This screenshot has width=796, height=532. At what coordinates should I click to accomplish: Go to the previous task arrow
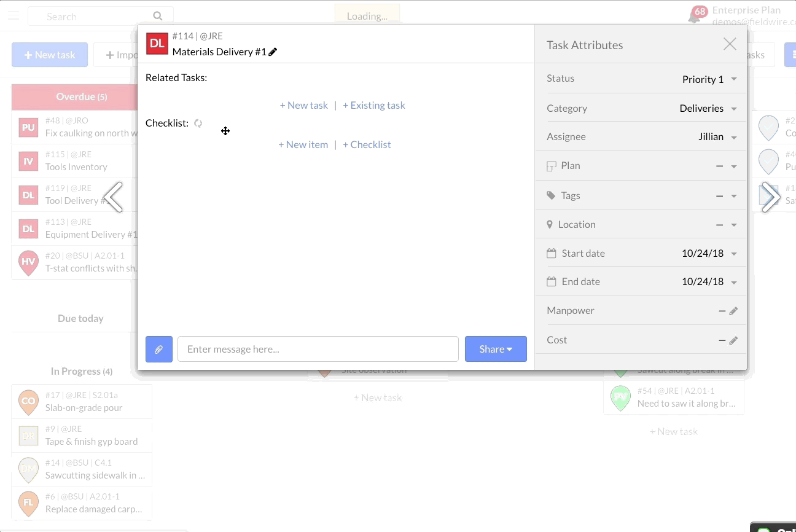point(114,197)
